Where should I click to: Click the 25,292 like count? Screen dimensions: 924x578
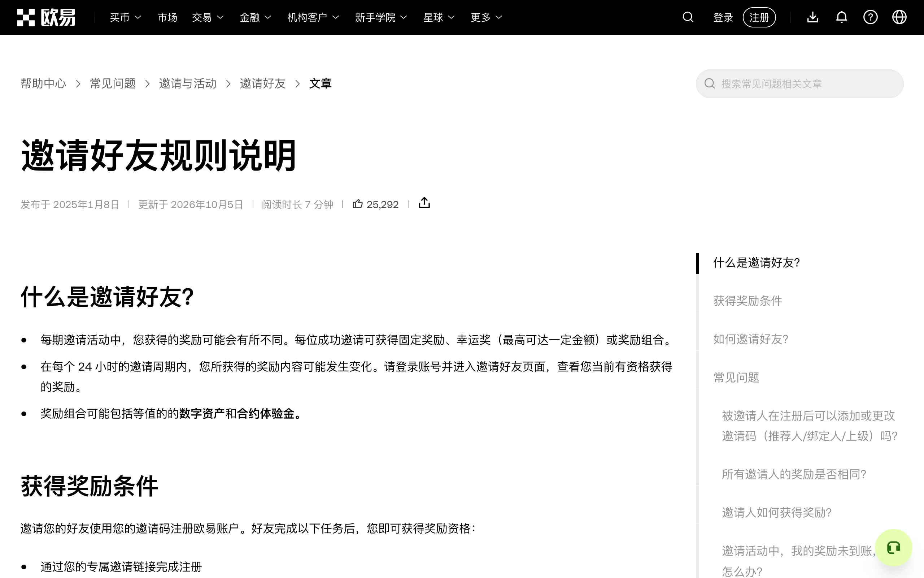coord(382,204)
